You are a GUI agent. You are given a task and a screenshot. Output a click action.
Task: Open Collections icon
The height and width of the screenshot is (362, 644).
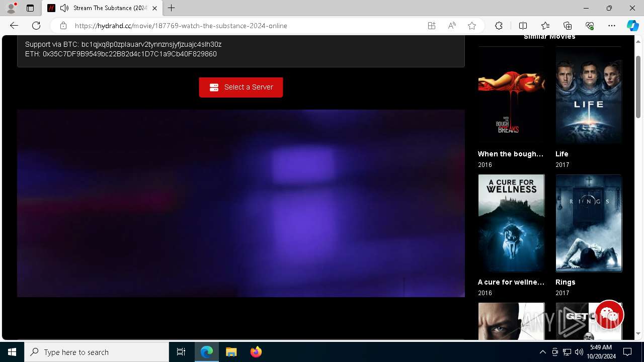click(x=568, y=26)
